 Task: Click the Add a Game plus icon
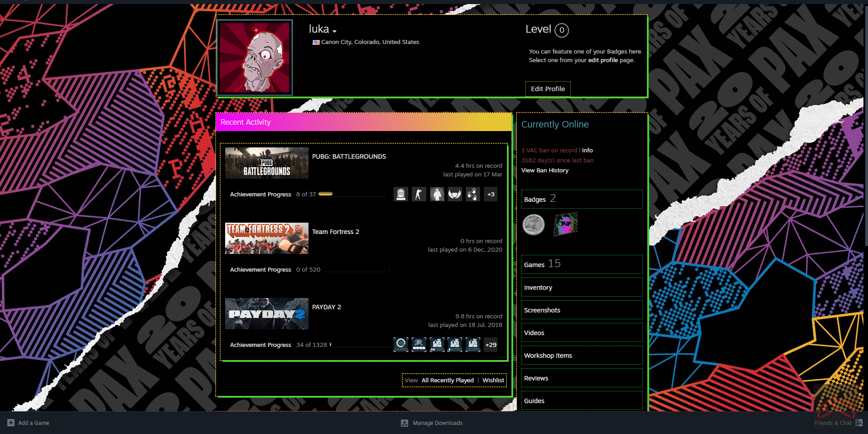click(x=11, y=423)
